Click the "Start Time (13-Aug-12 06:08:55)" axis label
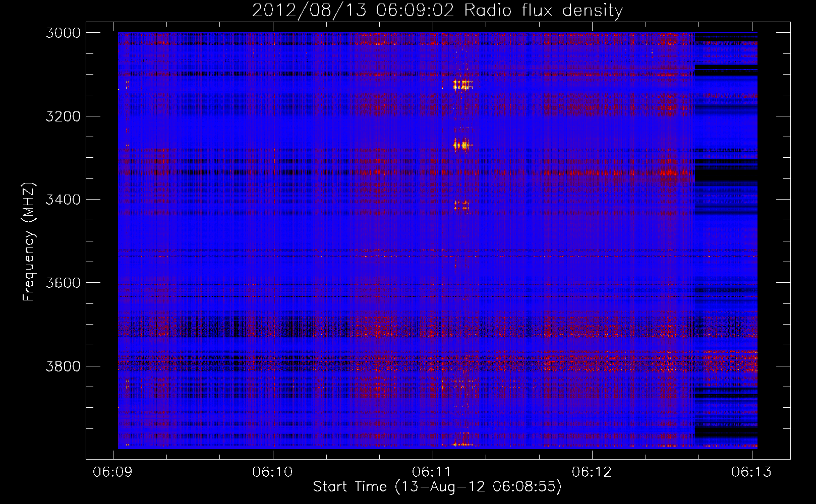This screenshot has height=504, width=816. [437, 487]
